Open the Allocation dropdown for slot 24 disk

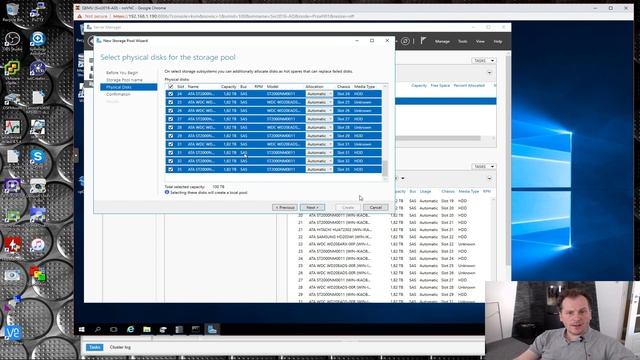(319, 94)
